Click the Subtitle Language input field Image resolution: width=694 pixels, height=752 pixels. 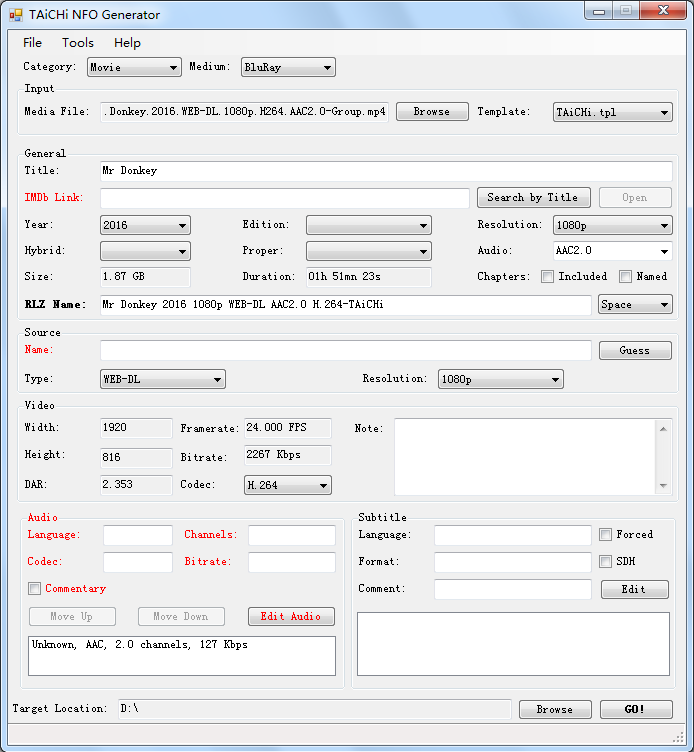pyautogui.click(x=513, y=535)
